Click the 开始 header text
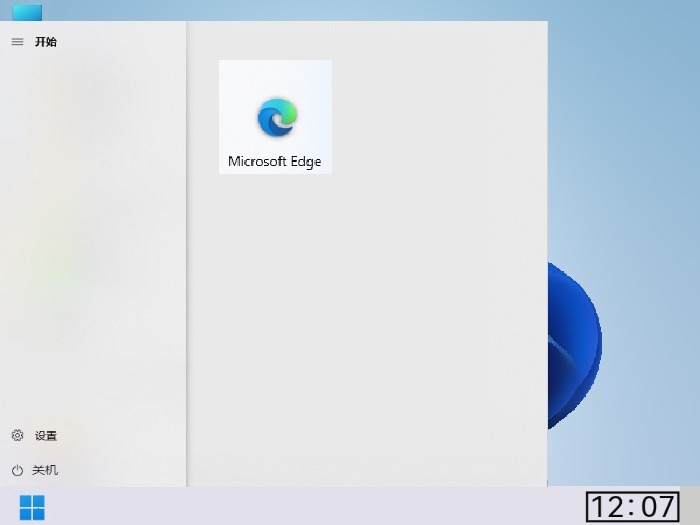The width and height of the screenshot is (700, 525). pyautogui.click(x=46, y=42)
